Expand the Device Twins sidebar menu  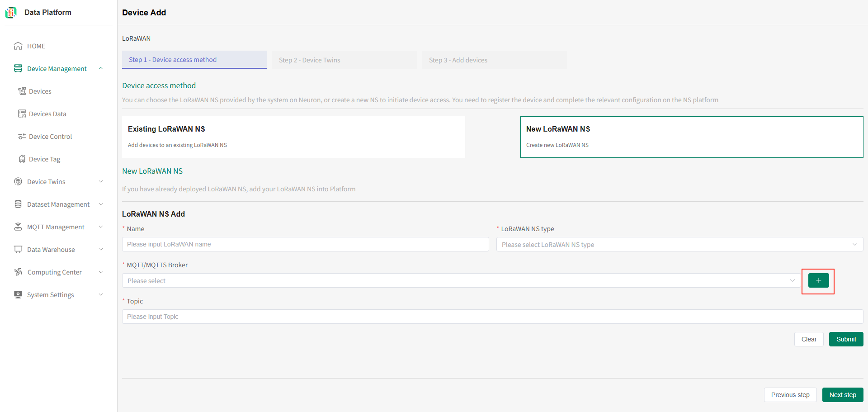click(x=101, y=182)
